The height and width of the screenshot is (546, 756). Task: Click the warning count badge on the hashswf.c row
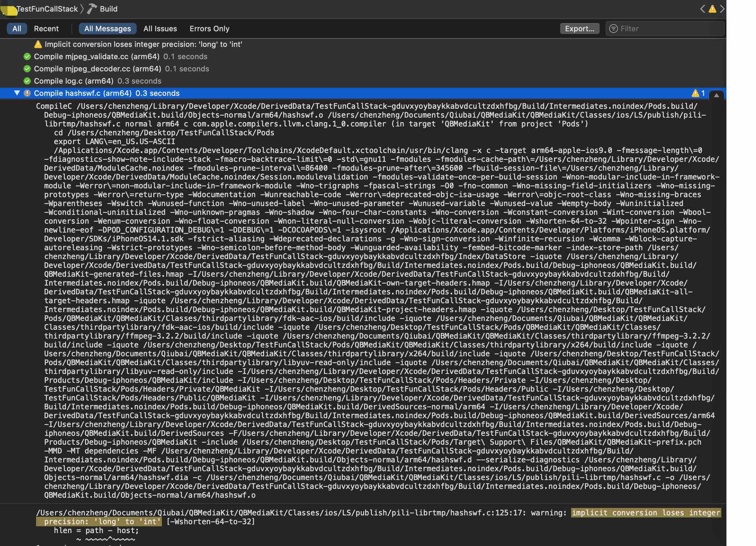point(698,93)
